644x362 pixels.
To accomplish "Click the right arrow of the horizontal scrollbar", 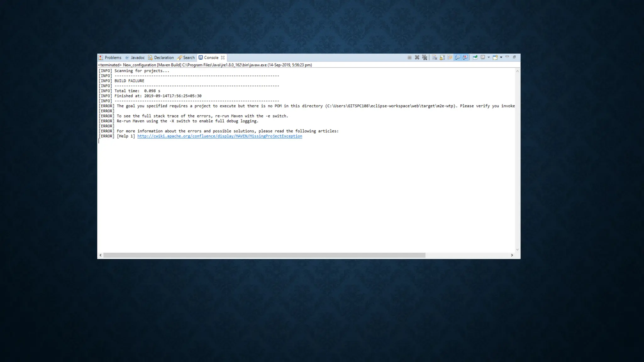I will click(x=512, y=255).
